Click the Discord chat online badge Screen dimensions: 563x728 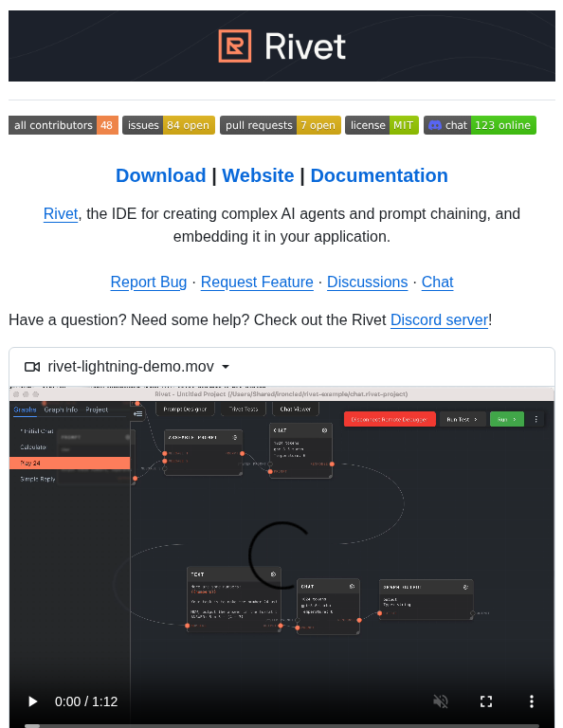pyautogui.click(x=480, y=125)
